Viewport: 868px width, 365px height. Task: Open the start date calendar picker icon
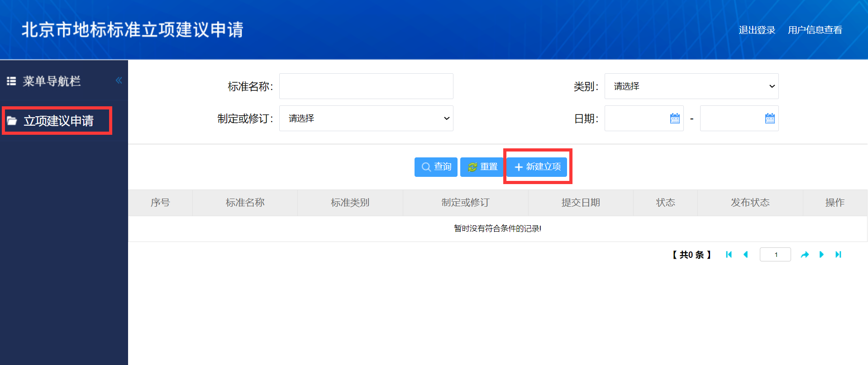[x=675, y=119]
